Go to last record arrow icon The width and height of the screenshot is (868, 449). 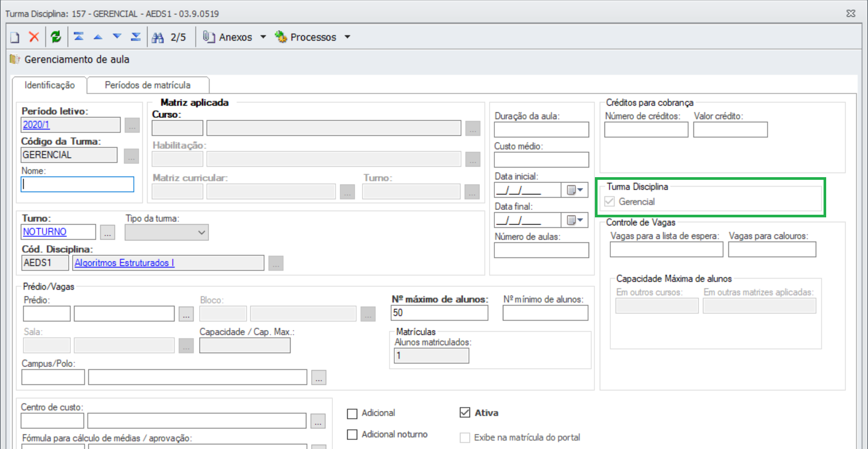[136, 36]
